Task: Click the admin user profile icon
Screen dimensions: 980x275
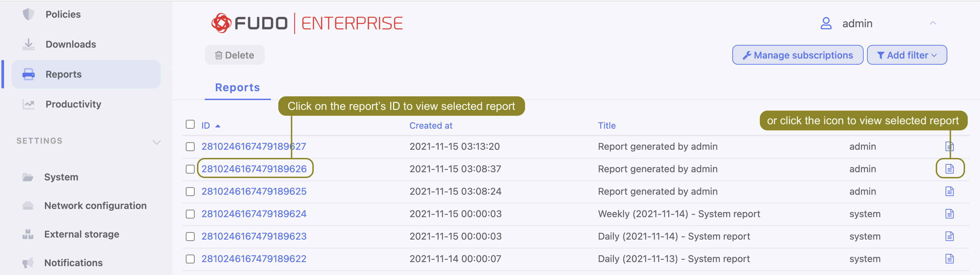Action: pyautogui.click(x=826, y=23)
